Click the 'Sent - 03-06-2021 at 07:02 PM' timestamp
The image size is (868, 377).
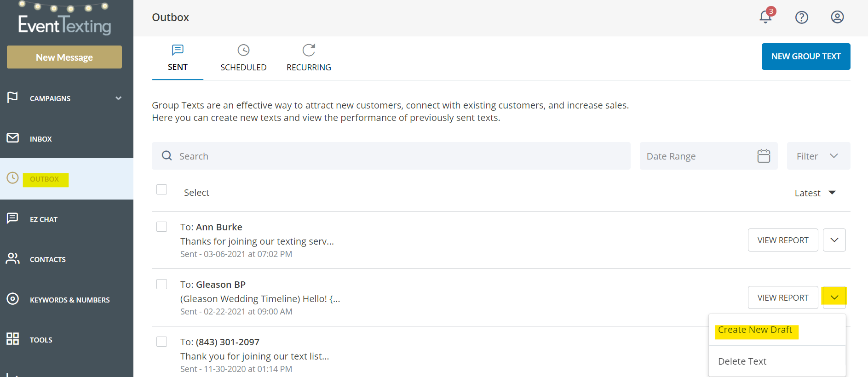click(x=236, y=254)
